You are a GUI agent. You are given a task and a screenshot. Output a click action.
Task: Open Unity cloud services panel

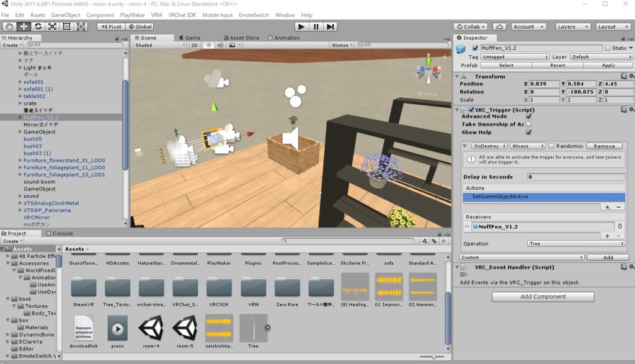point(500,27)
